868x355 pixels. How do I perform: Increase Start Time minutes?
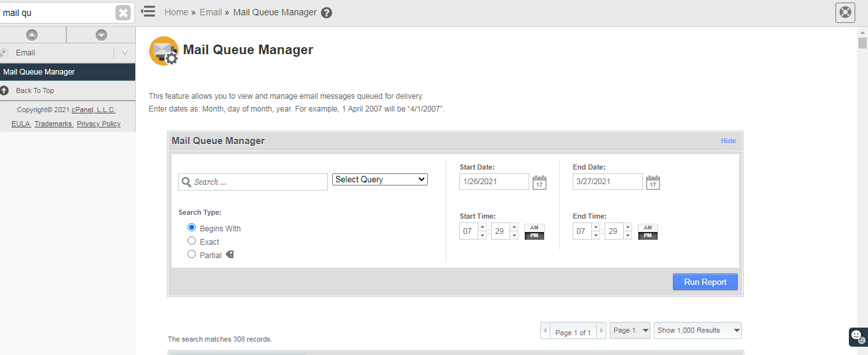tap(514, 227)
